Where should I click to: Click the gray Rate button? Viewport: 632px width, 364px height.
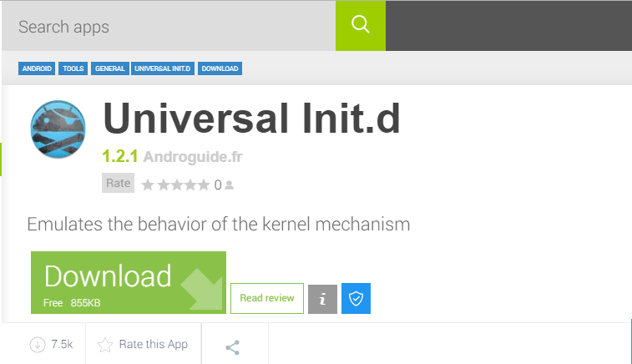(118, 183)
